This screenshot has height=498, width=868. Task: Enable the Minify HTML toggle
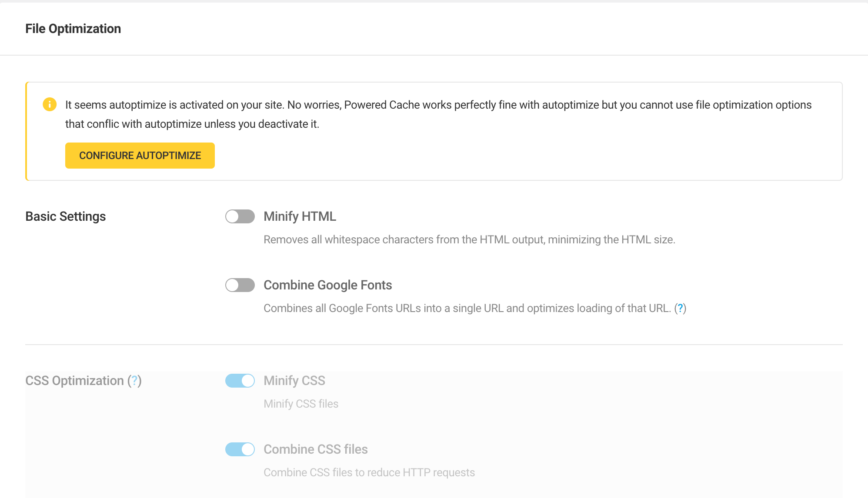point(240,216)
